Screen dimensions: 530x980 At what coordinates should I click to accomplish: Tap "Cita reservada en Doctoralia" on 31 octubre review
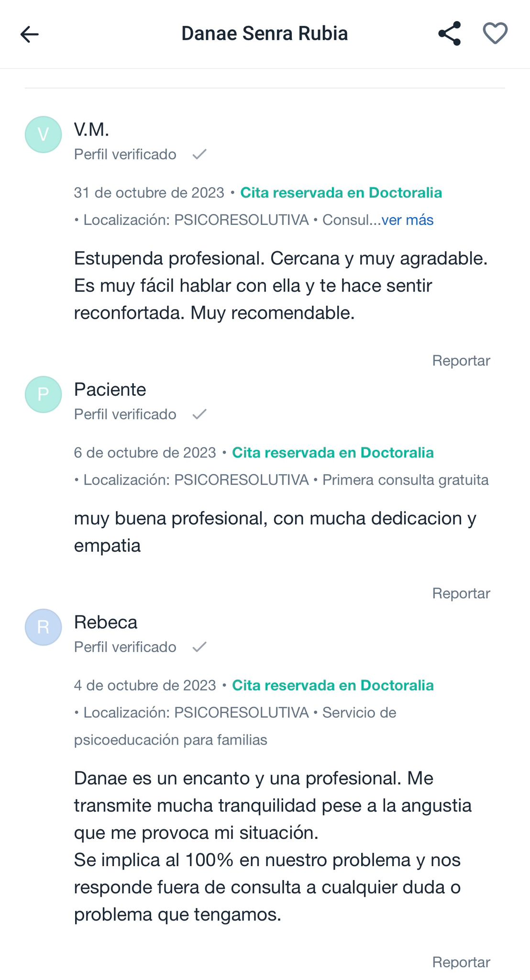click(341, 192)
